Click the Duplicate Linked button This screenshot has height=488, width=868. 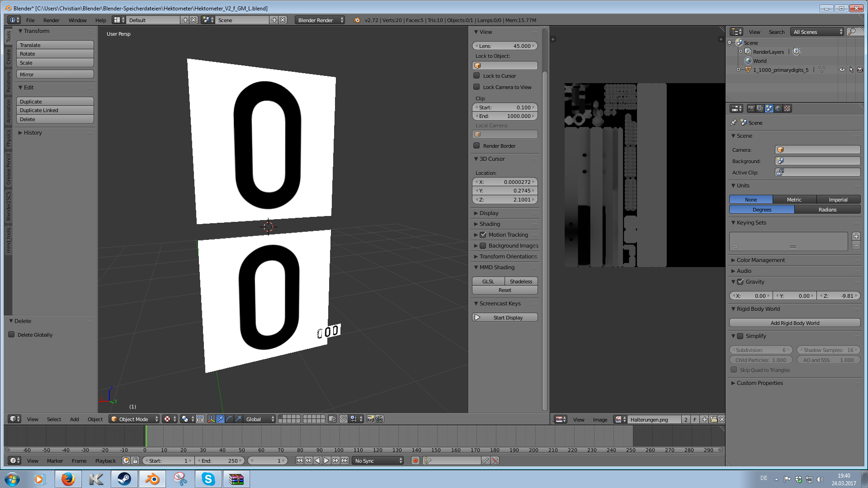[55, 110]
